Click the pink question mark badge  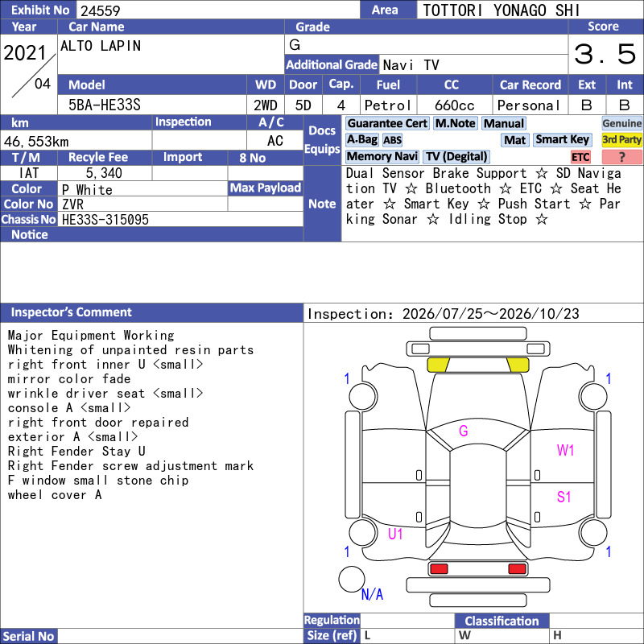pos(621,157)
